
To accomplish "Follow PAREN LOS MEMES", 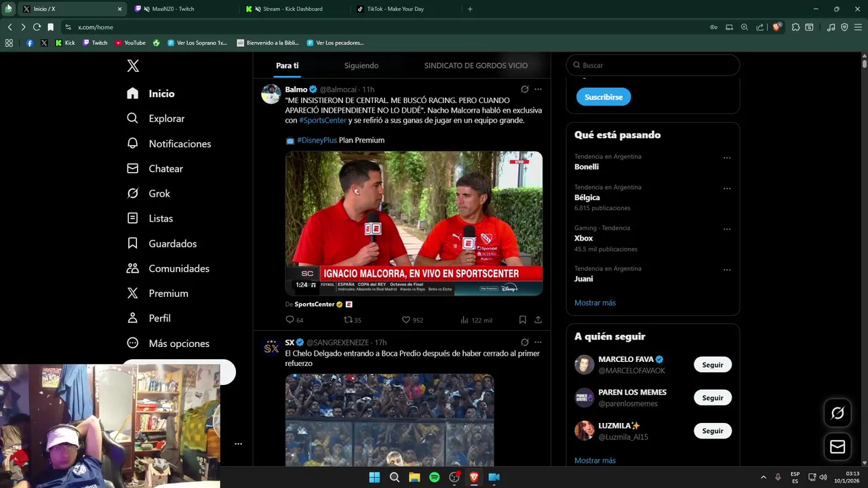I will pyautogui.click(x=713, y=398).
